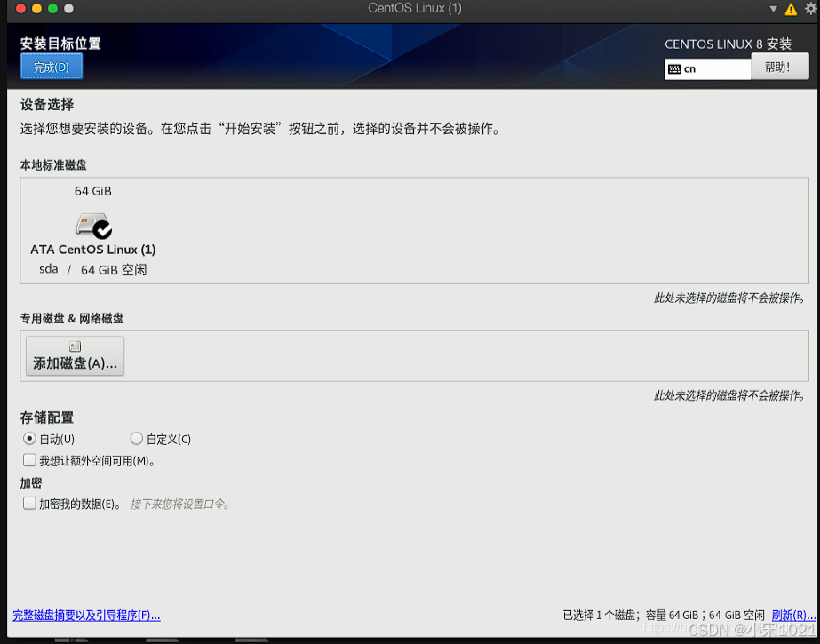Select the 自动(U) automatic radio button

coord(29,438)
